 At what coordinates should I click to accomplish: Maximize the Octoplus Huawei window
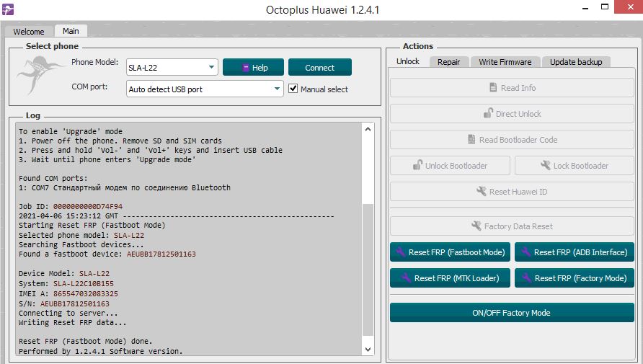pyautogui.click(x=605, y=7)
